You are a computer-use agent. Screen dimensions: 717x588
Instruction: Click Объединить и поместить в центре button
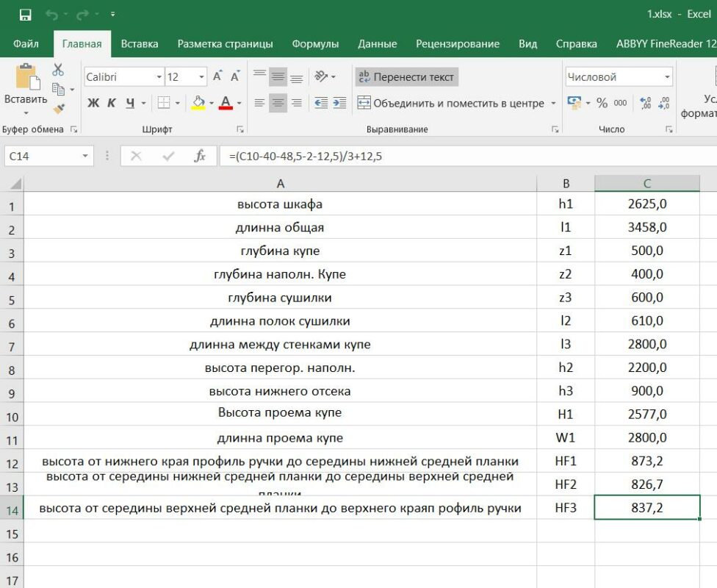pos(450,103)
